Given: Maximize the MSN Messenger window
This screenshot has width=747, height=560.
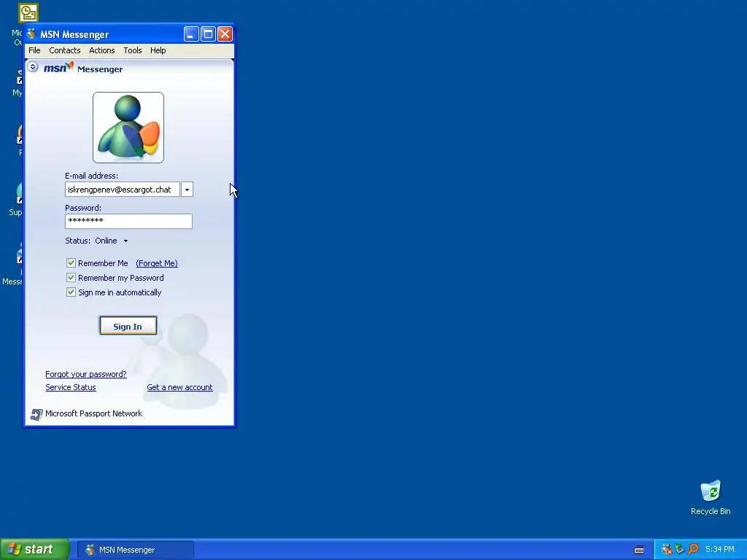Looking at the screenshot, I should click(x=208, y=34).
